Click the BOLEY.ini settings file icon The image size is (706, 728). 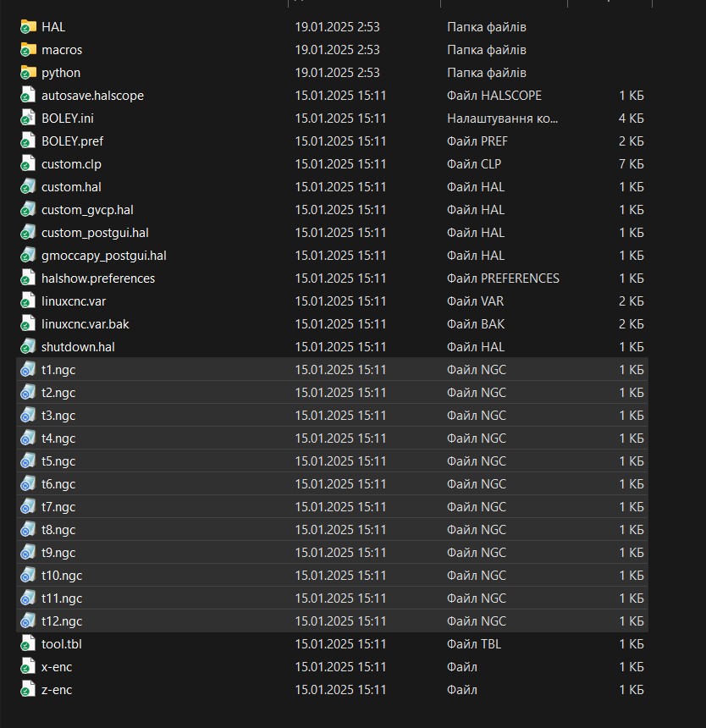(28, 119)
